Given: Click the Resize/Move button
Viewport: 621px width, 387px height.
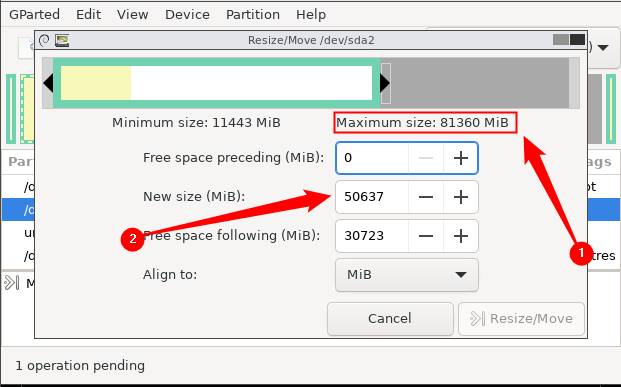Looking at the screenshot, I should (521, 319).
